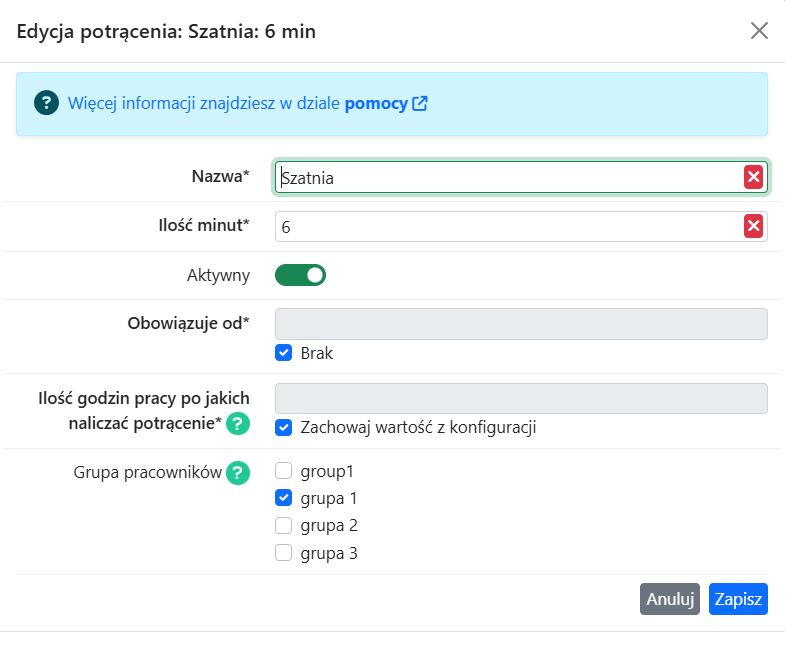The image size is (785, 654).
Task: Show help for Ilość godzin pracy potrącenie
Action: point(238,424)
